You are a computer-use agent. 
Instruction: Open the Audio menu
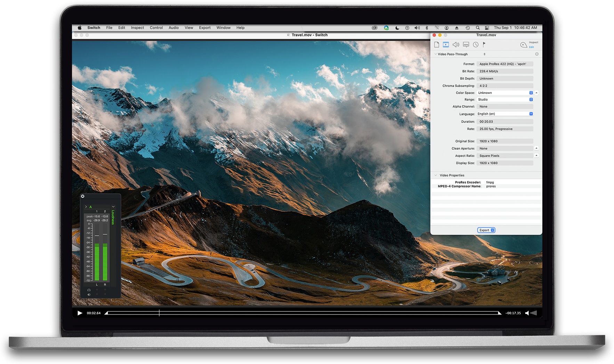click(173, 28)
